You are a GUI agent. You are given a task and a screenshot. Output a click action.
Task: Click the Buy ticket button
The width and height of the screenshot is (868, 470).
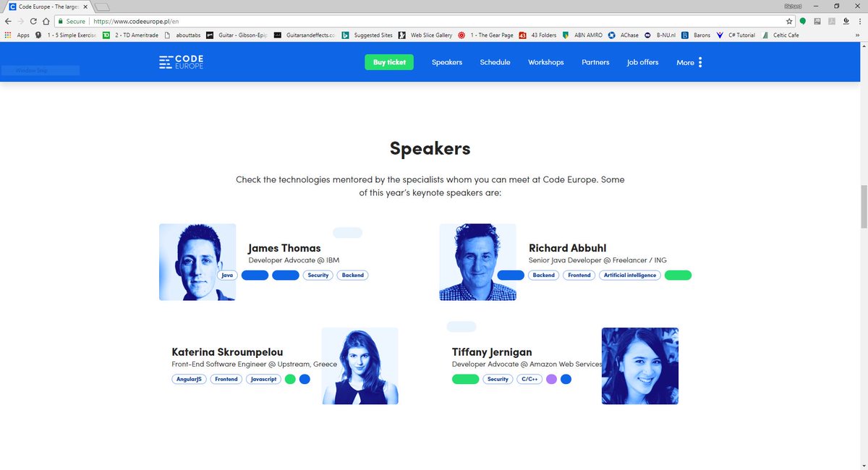(x=389, y=62)
